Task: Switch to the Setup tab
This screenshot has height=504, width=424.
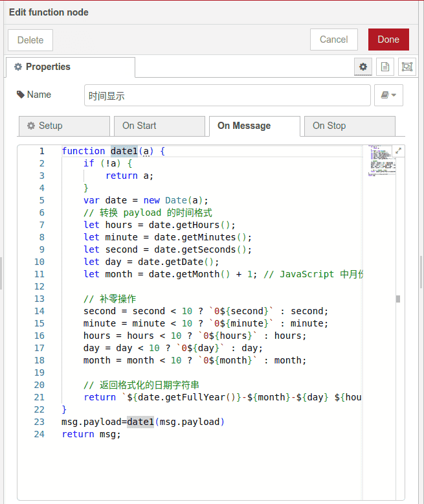Action: point(64,126)
